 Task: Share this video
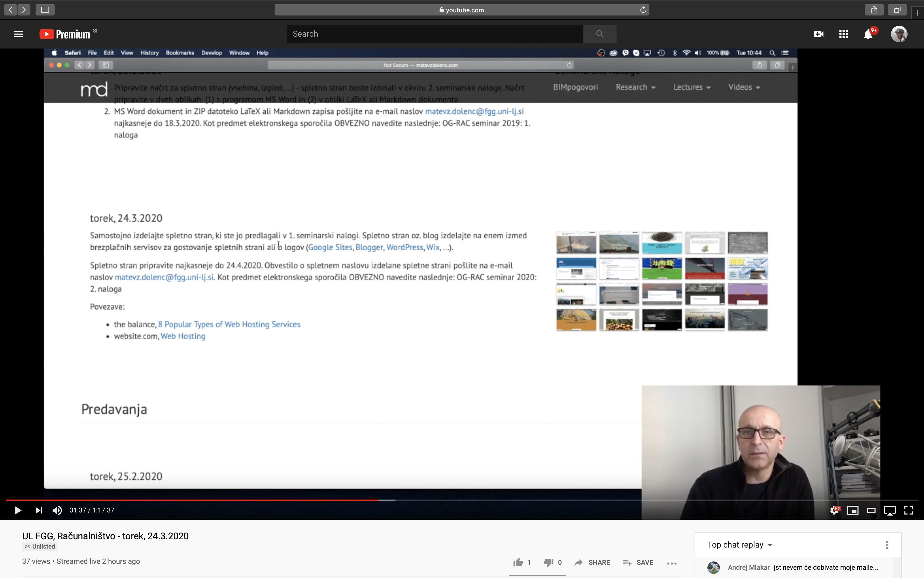tap(592, 562)
